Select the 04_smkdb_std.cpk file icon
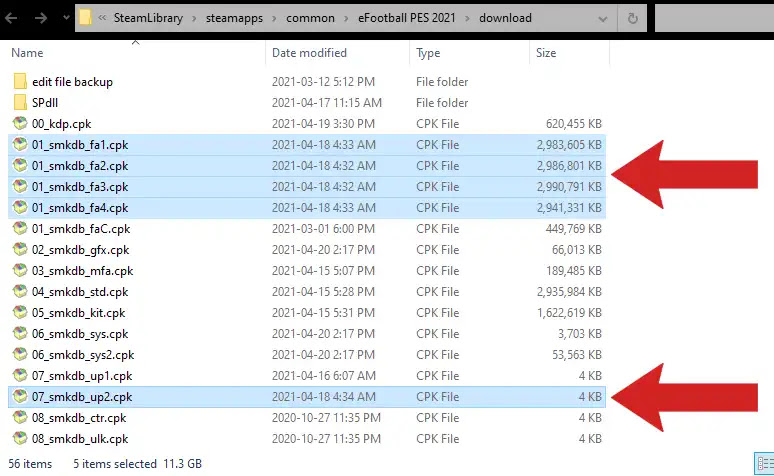 tap(20, 291)
